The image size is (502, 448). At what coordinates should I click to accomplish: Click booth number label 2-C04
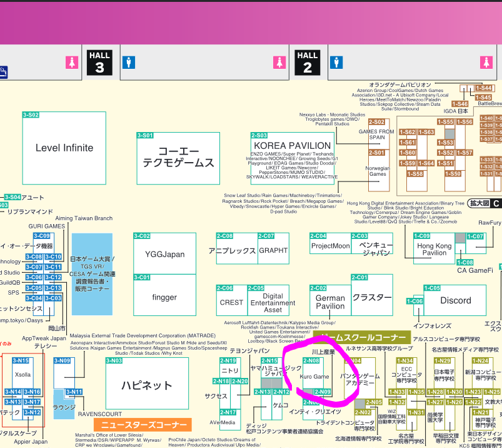318,236
